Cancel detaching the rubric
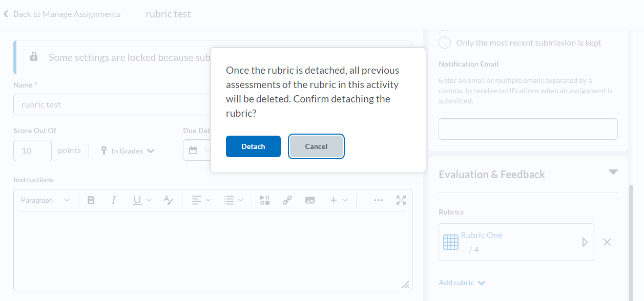Image resolution: width=644 pixels, height=301 pixels. point(316,146)
